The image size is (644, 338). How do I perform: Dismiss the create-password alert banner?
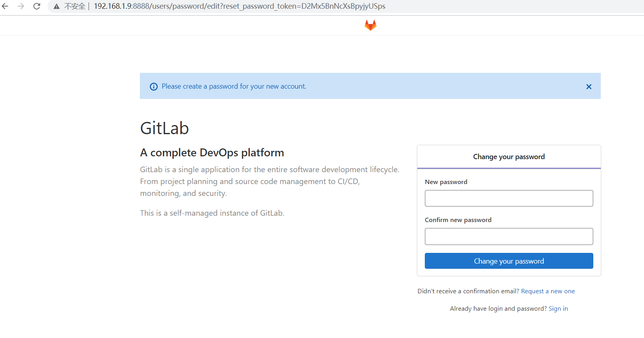click(x=589, y=87)
